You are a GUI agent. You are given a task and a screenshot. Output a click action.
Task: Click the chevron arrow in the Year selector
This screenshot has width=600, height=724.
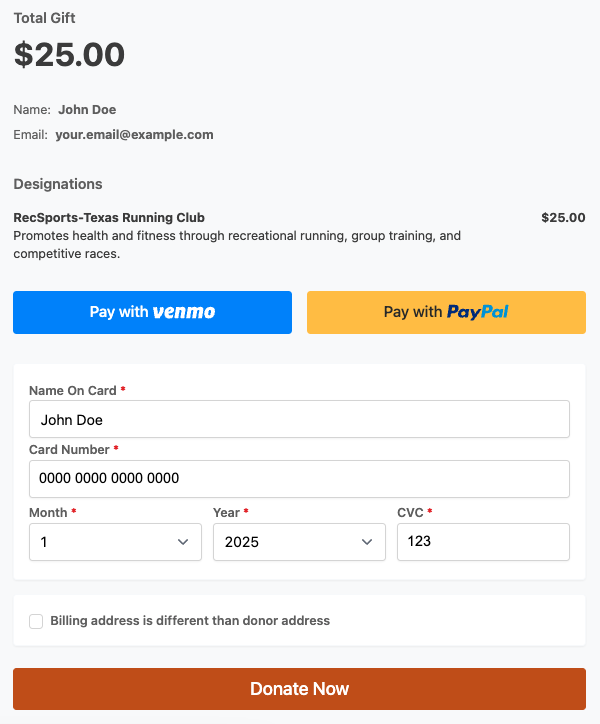click(x=367, y=542)
